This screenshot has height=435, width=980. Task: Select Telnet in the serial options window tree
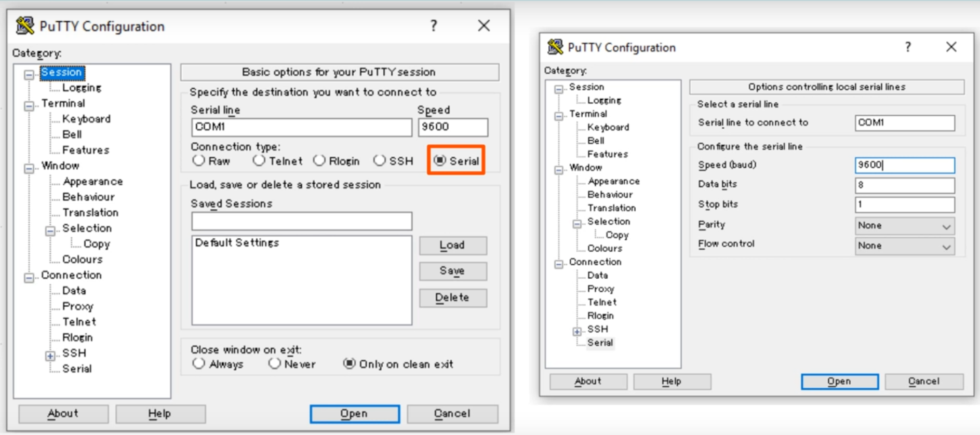pos(602,302)
